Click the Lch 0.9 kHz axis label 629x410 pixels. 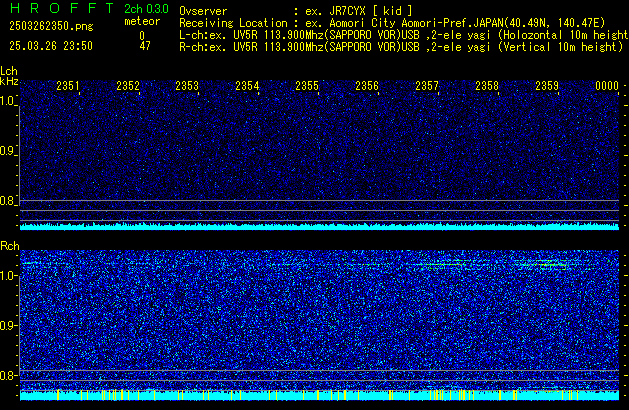(7, 151)
